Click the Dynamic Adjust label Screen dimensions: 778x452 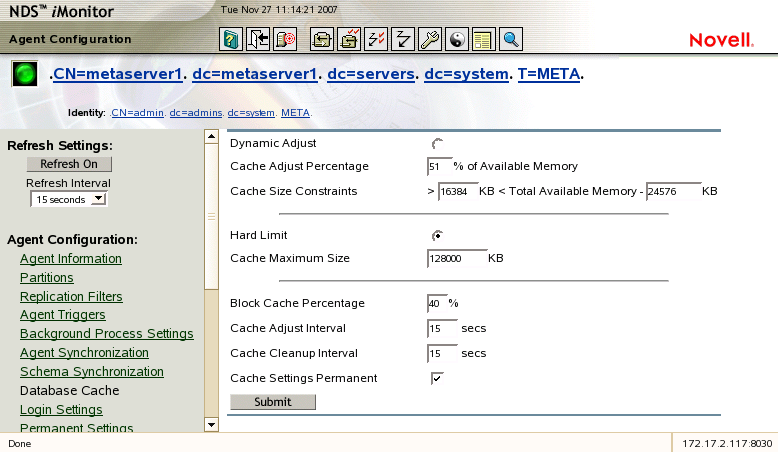point(273,143)
